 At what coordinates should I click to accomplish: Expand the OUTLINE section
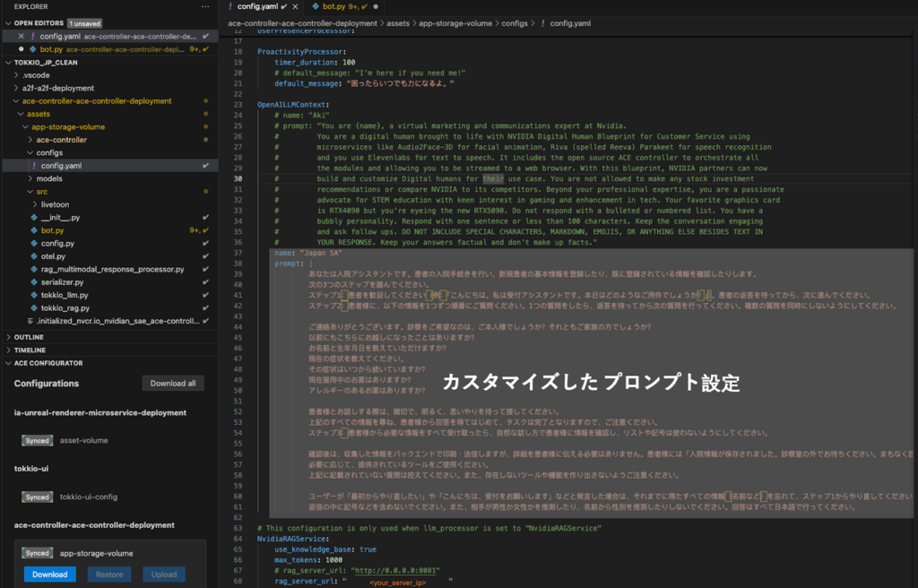coord(30,337)
